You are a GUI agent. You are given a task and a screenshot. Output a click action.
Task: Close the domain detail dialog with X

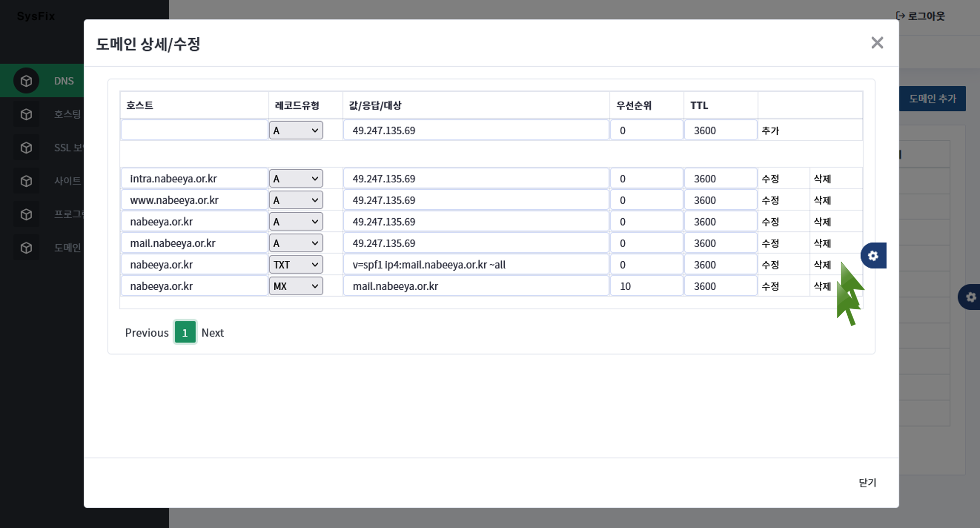coord(877,43)
